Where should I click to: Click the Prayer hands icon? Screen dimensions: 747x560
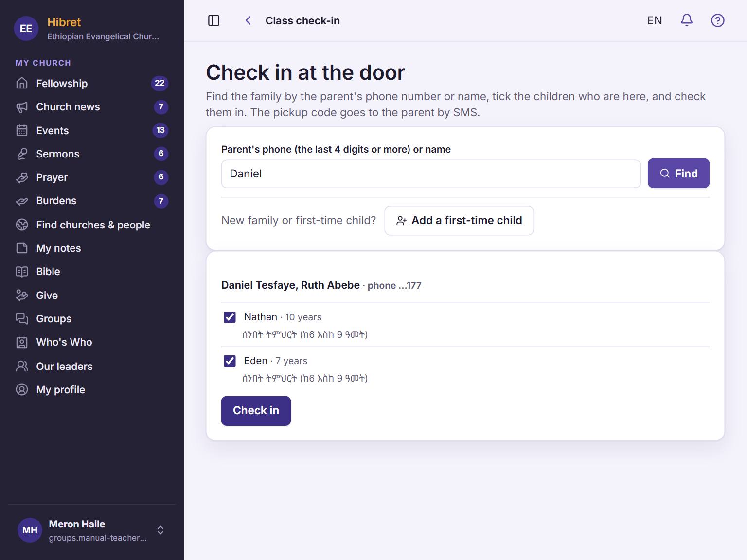[x=22, y=177]
